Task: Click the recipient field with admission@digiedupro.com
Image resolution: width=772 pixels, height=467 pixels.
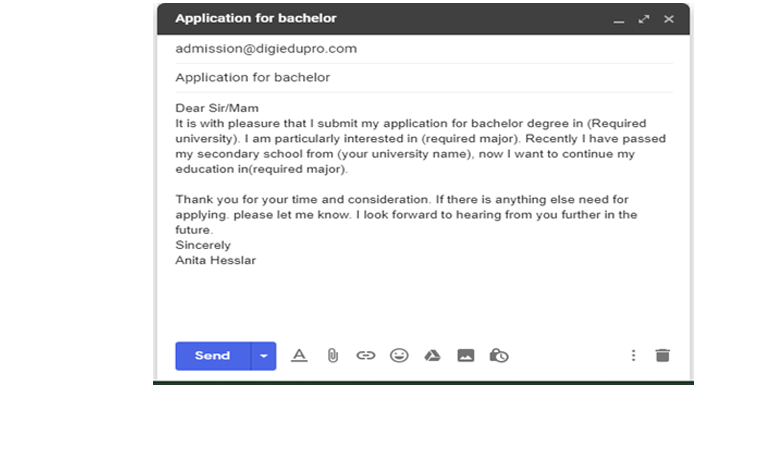Action: pyautogui.click(x=266, y=49)
